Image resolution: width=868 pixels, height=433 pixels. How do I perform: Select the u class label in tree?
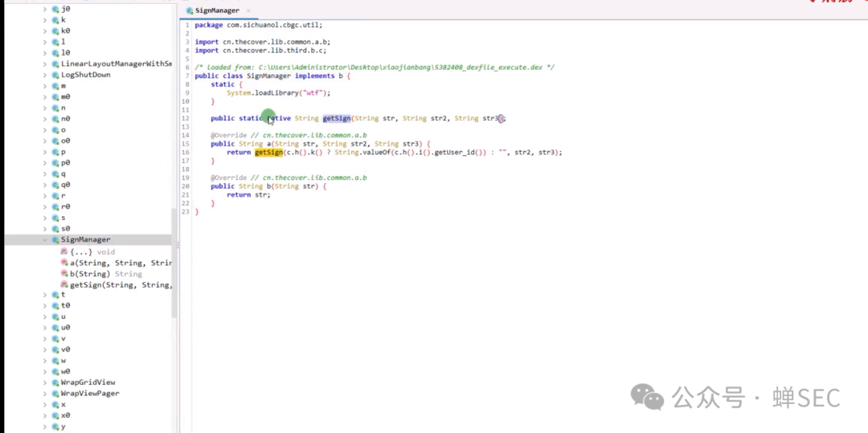tap(63, 317)
